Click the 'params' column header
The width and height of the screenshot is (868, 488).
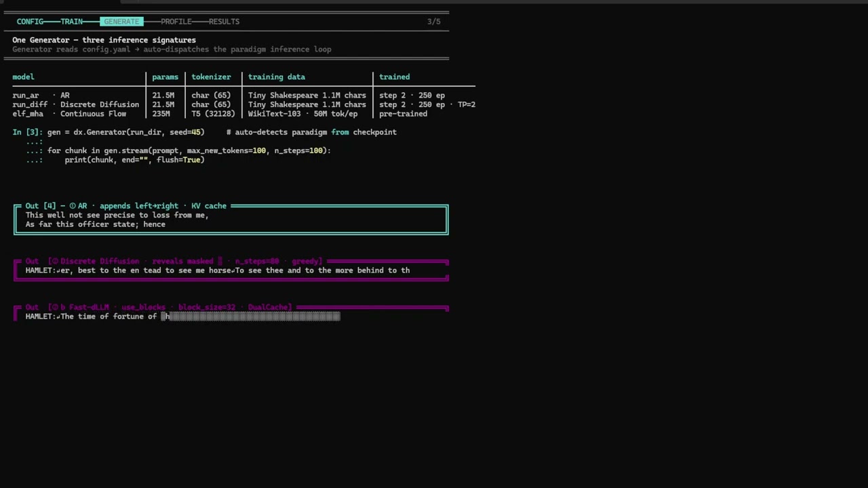click(165, 77)
